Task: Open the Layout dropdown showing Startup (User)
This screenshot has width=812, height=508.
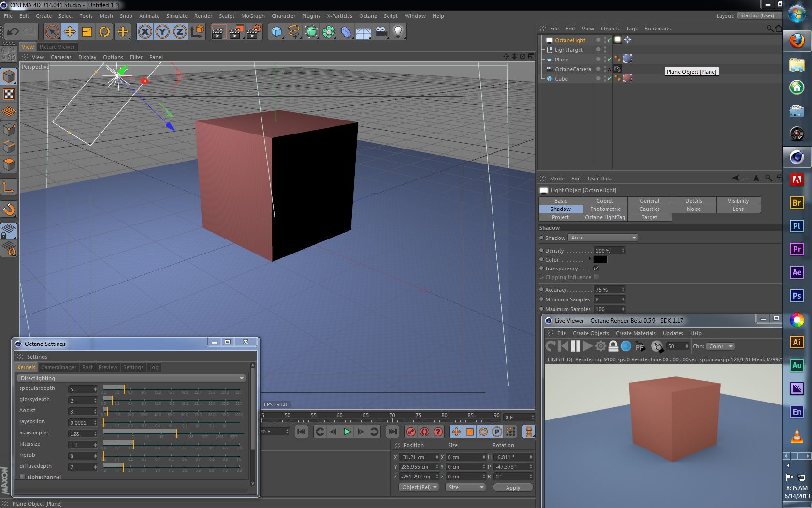Action: click(760, 15)
